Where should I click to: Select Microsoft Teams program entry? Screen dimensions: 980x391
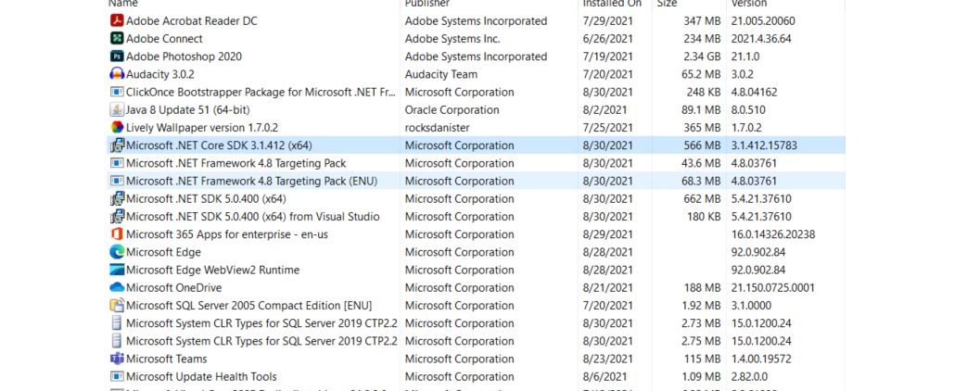pyautogui.click(x=166, y=359)
